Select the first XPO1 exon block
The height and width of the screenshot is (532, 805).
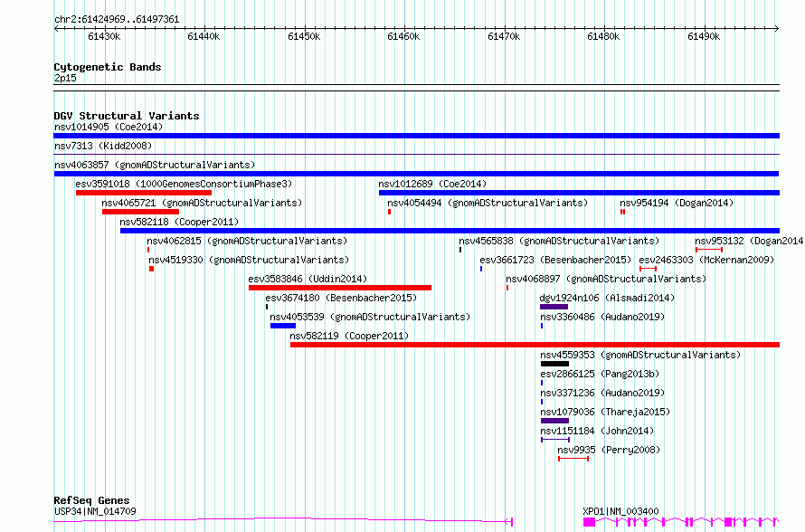[589, 522]
